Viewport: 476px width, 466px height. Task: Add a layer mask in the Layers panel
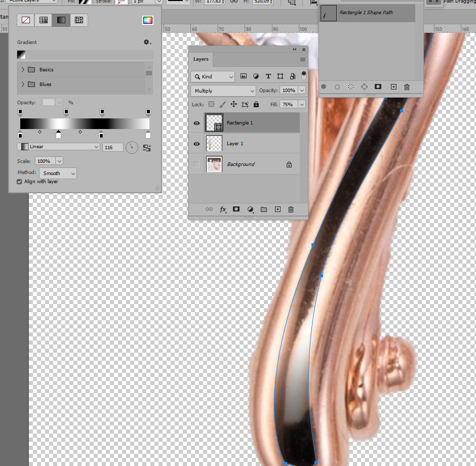point(236,209)
